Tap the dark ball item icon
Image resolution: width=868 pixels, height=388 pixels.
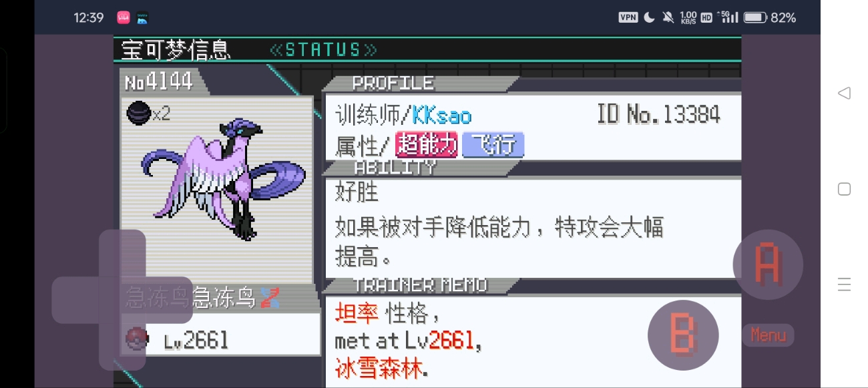click(138, 114)
